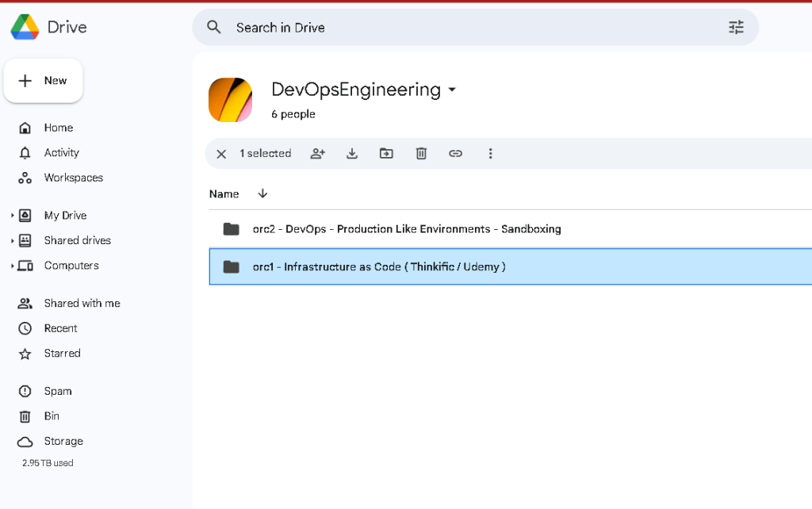Click the New button
Viewport: 812px width, 509px height.
tap(43, 81)
